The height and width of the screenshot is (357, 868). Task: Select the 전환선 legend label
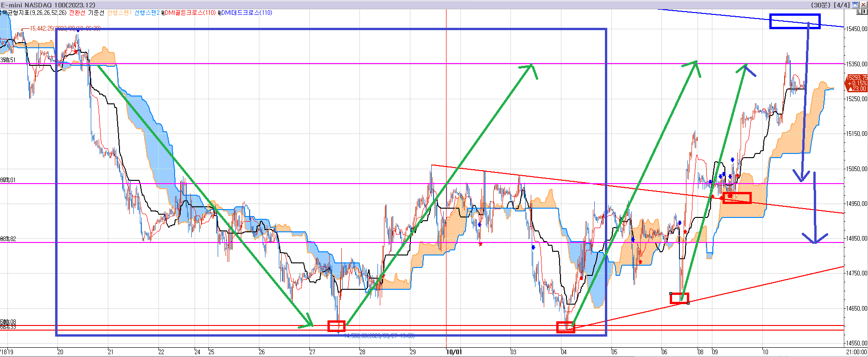tap(77, 13)
